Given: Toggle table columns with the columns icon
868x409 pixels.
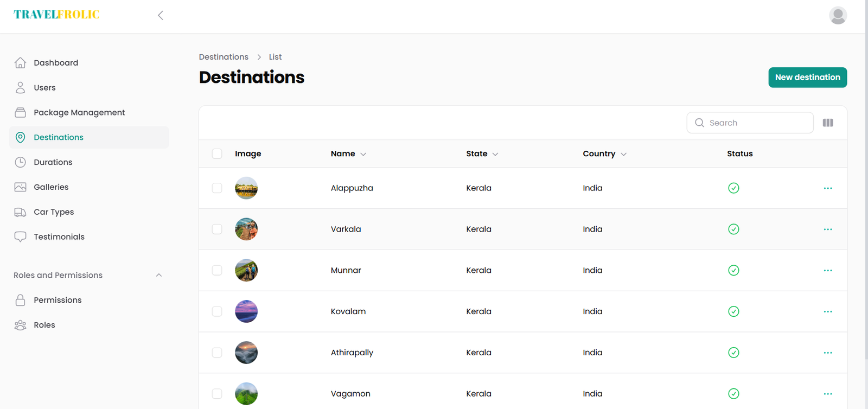Looking at the screenshot, I should click(x=828, y=123).
